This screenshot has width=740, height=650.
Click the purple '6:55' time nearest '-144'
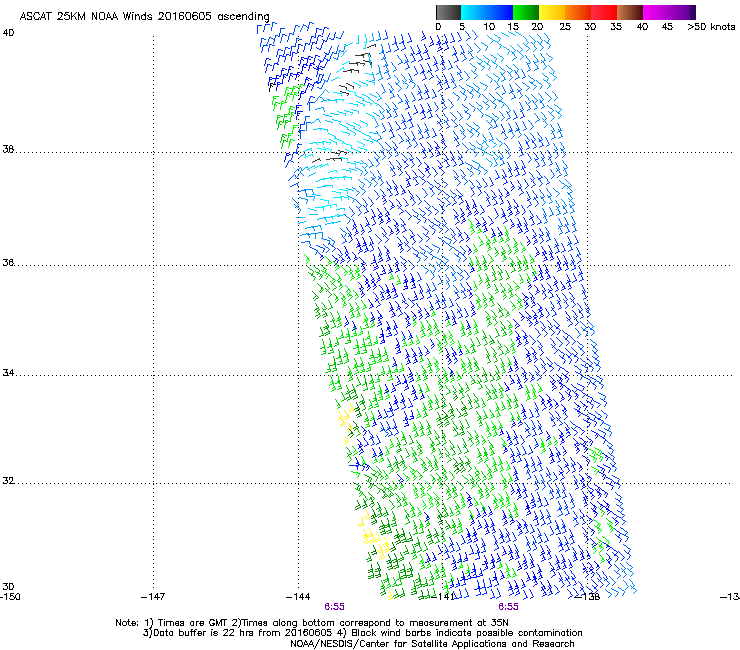click(334, 607)
